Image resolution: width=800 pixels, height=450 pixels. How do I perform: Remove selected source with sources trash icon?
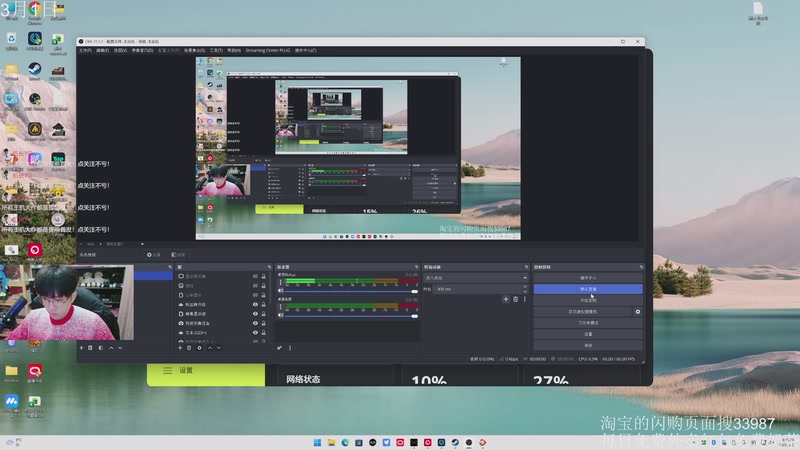[189, 348]
